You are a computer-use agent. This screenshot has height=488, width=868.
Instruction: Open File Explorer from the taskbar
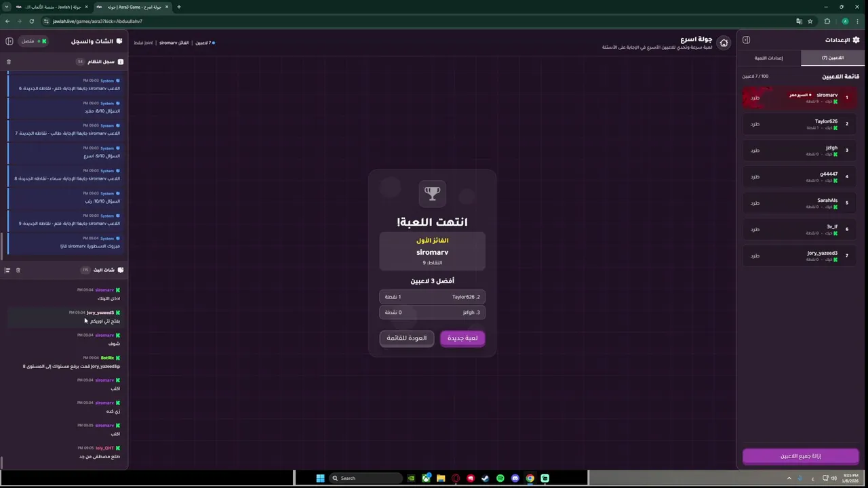click(x=441, y=478)
